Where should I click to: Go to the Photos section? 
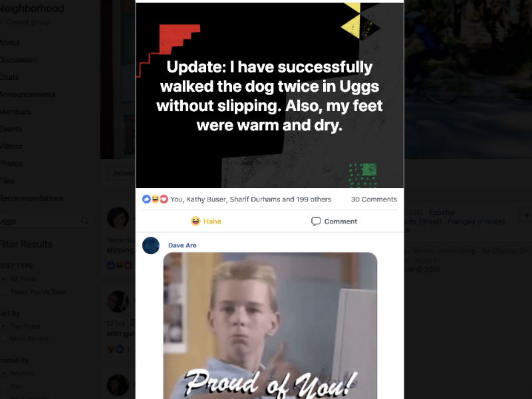tap(11, 164)
